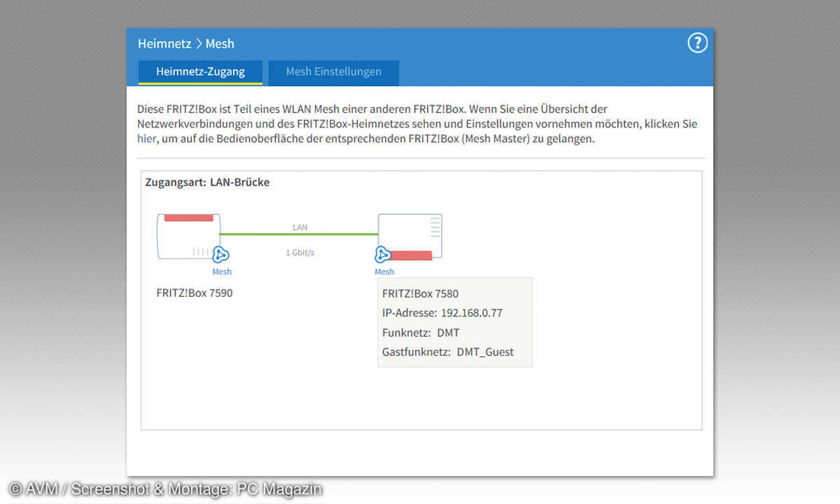This screenshot has height=504, width=840.
Task: Click the '1 Gbit/s' speed label
Action: coord(300,252)
